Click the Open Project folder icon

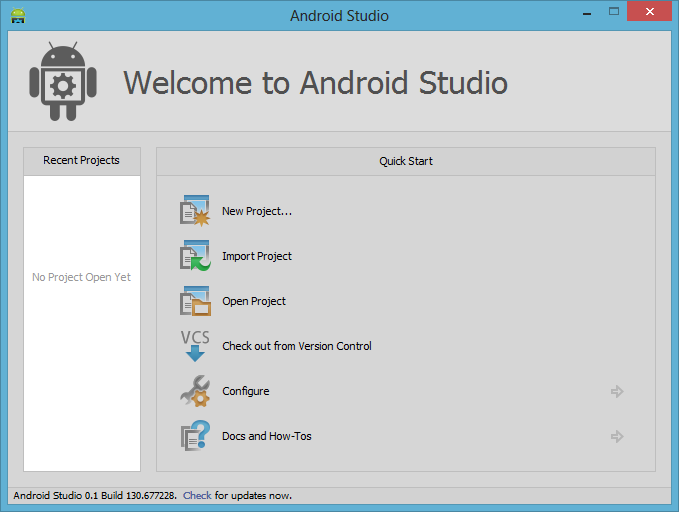pyautogui.click(x=195, y=301)
